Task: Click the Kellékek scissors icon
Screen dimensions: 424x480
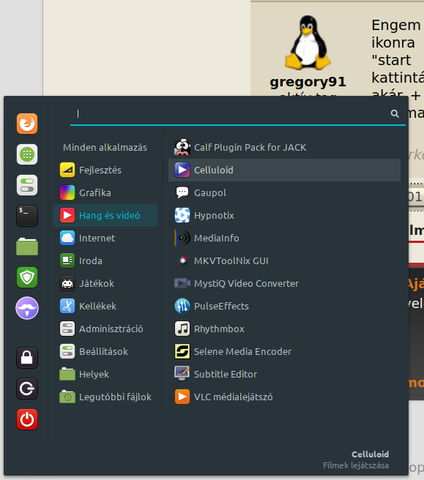Action: pos(67,306)
